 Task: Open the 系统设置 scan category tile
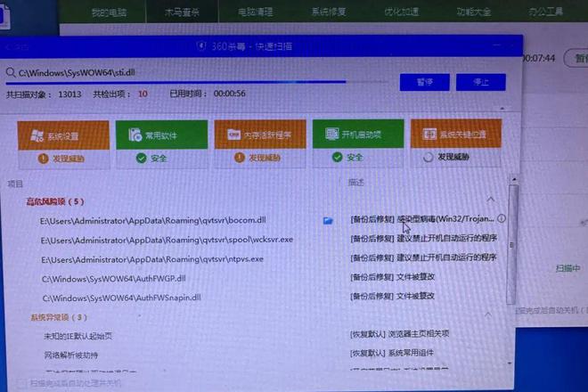click(x=63, y=135)
